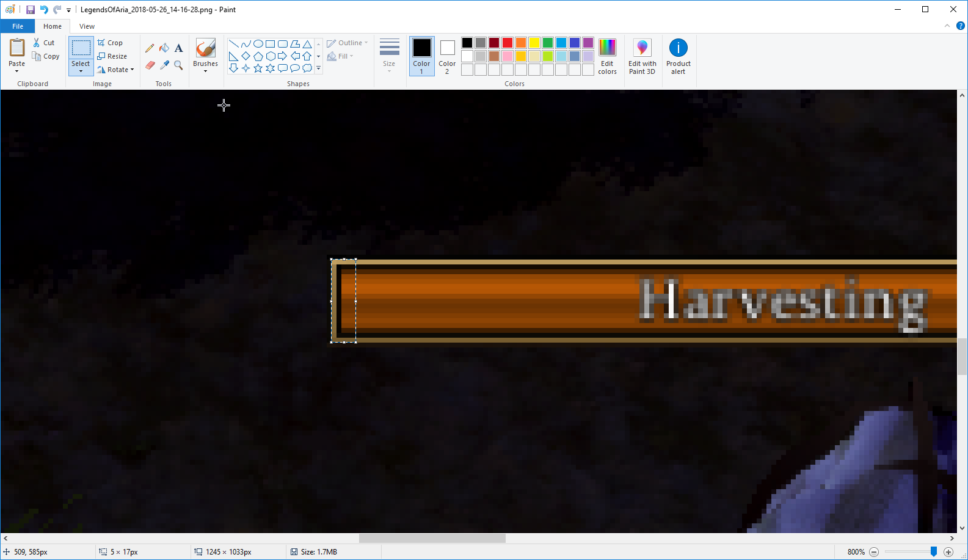
Task: Select the Pencil tool
Action: point(150,48)
